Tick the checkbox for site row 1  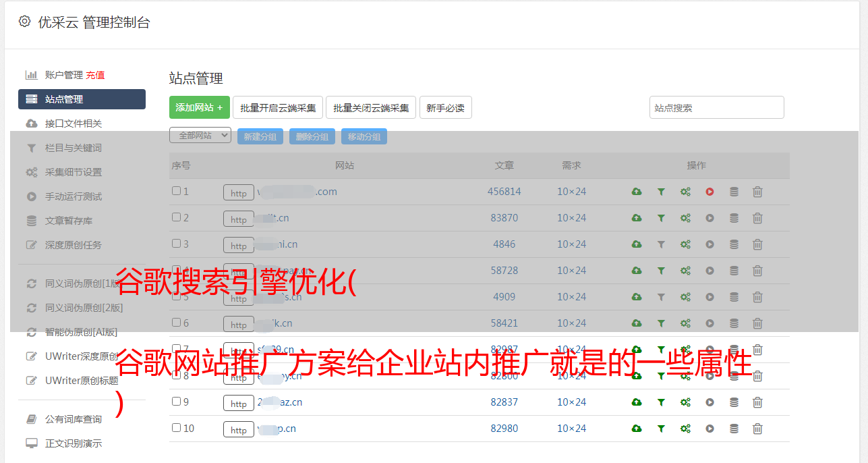coord(176,191)
